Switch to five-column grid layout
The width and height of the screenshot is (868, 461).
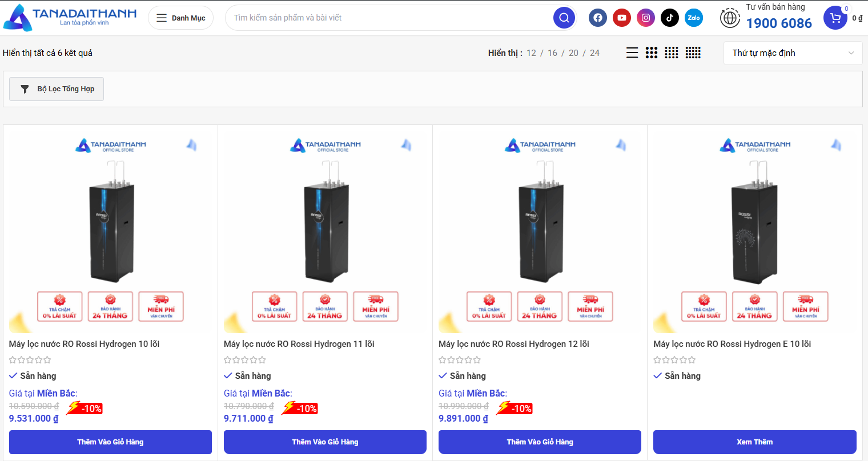(693, 52)
